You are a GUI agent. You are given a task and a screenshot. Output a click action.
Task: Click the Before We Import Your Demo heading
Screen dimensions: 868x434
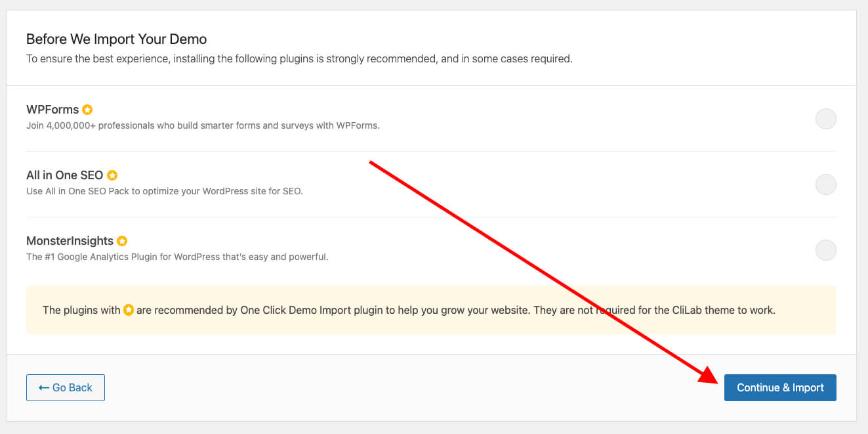(x=116, y=39)
